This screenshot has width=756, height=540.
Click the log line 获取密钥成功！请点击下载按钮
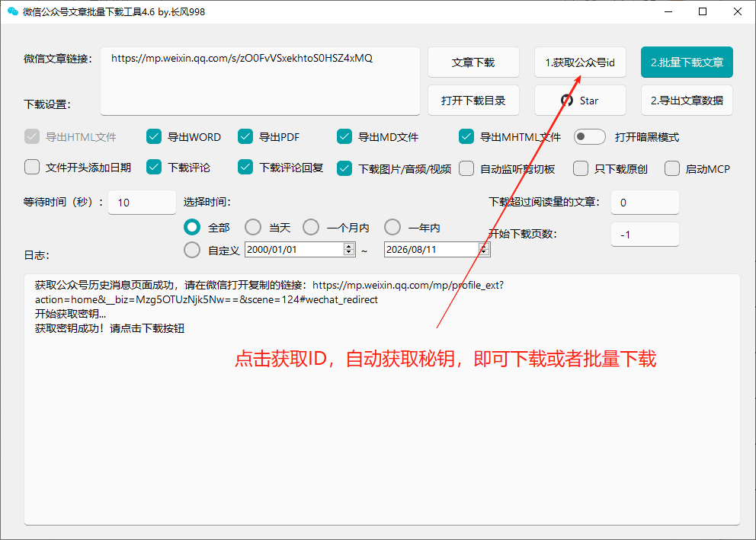click(110, 328)
